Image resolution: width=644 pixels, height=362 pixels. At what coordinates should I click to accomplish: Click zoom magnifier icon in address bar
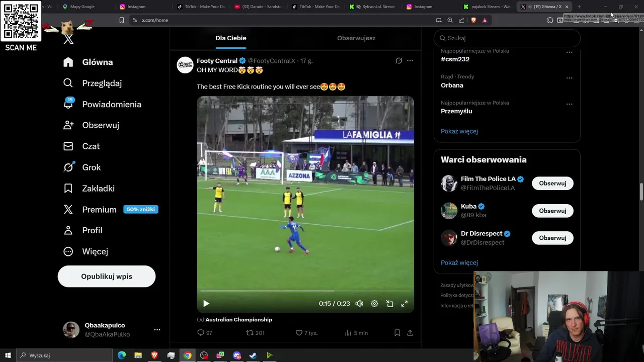pyautogui.click(x=450, y=20)
